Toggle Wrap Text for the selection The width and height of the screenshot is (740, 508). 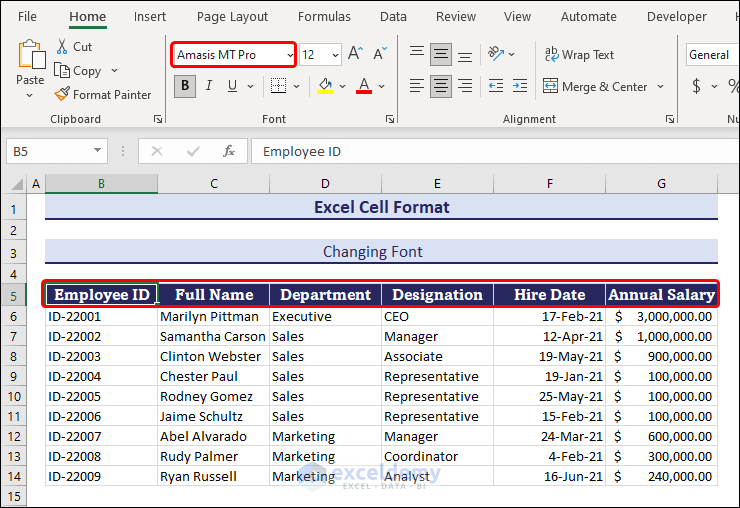(x=579, y=55)
